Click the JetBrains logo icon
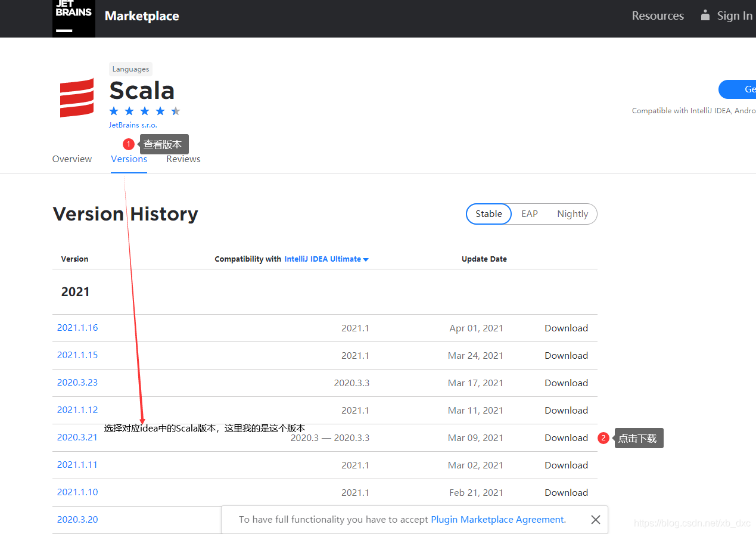 (x=73, y=18)
